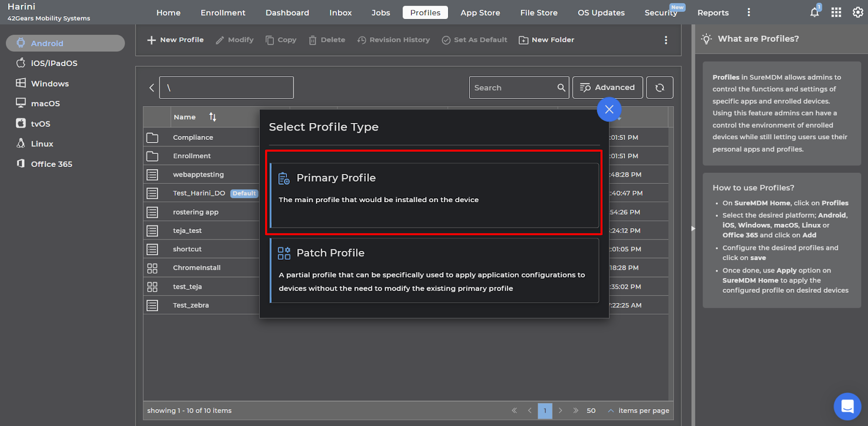The width and height of the screenshot is (868, 426).
Task: Select the Primary Profile option
Action: pyautogui.click(x=434, y=195)
